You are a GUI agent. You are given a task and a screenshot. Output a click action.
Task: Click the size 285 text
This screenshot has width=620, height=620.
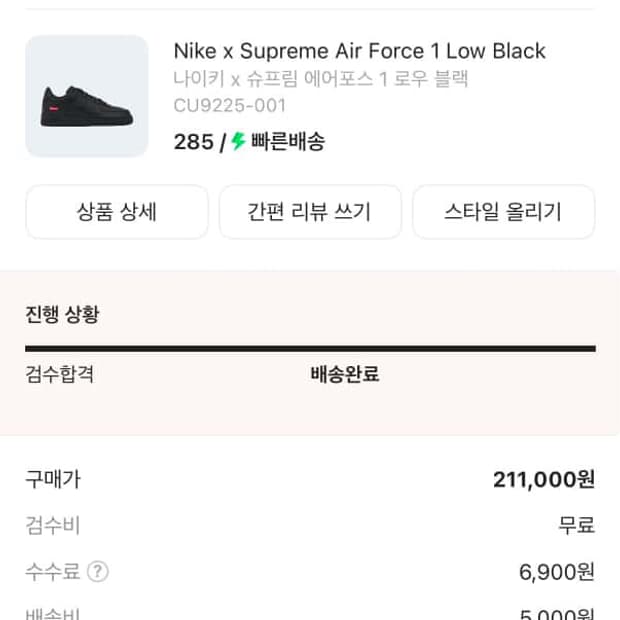pyautogui.click(x=193, y=142)
